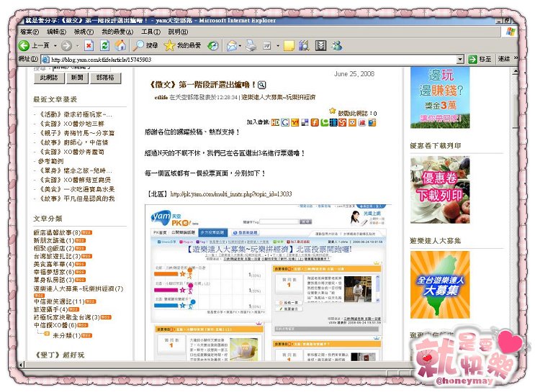Open the 我的最愛(A) menu
The height and width of the screenshot is (392, 535).
click(x=117, y=32)
